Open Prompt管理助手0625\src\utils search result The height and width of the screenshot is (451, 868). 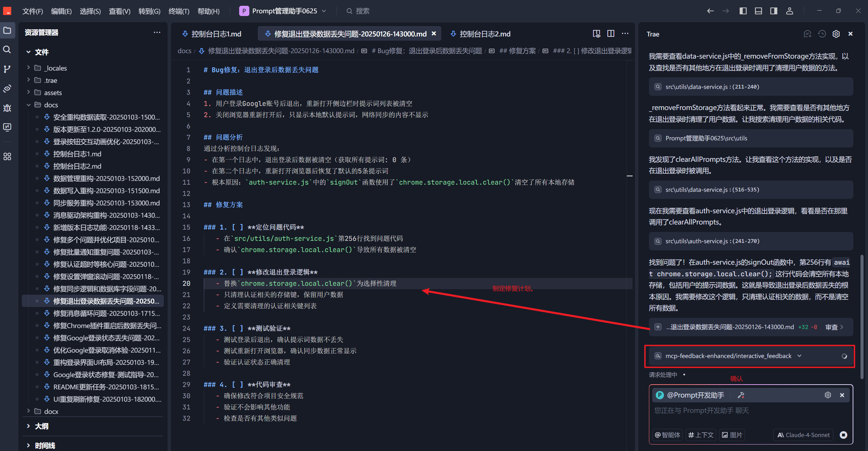pos(751,138)
